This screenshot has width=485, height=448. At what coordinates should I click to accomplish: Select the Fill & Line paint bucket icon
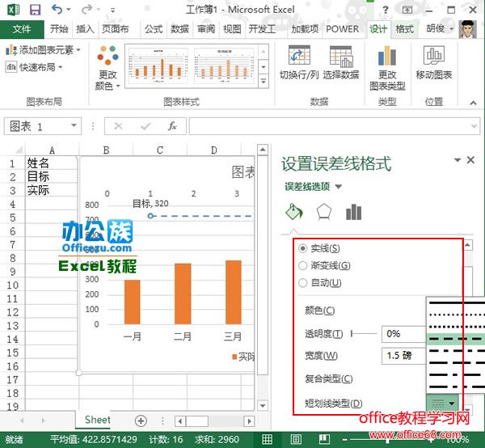click(294, 212)
